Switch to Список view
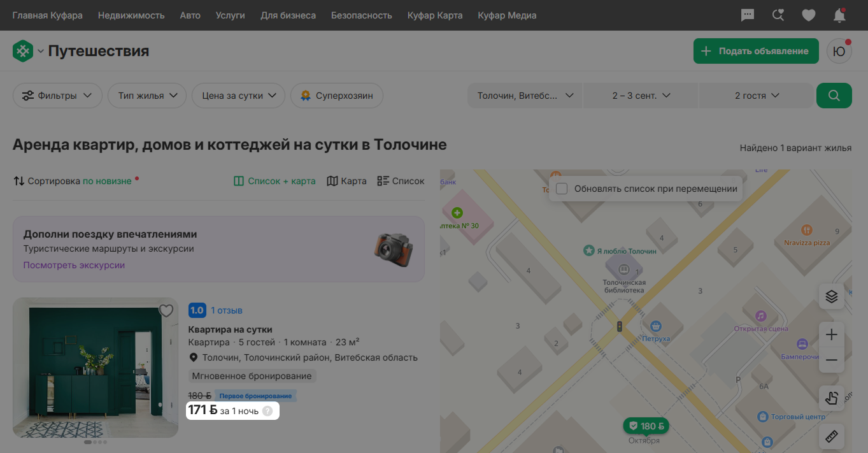This screenshot has height=453, width=868. pyautogui.click(x=401, y=181)
